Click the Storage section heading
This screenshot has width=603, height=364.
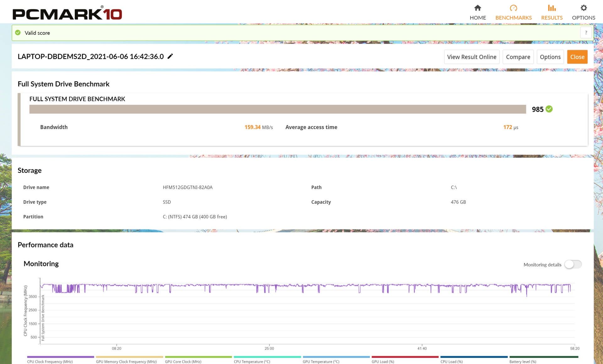coord(30,170)
